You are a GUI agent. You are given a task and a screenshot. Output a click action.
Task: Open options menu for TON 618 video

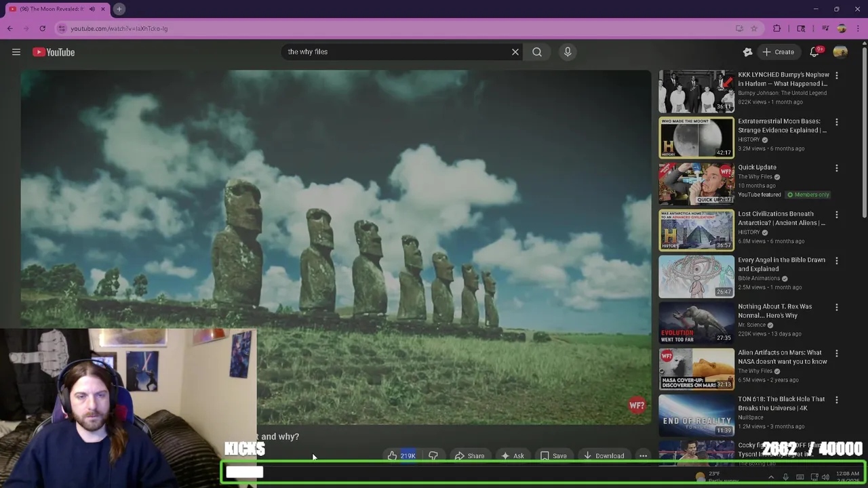click(x=836, y=400)
